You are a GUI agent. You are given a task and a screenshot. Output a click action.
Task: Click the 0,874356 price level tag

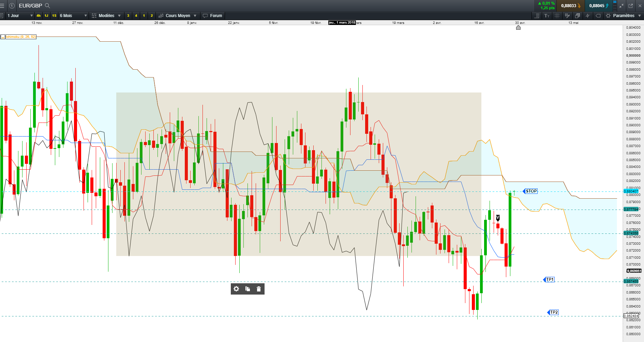pos(631,233)
